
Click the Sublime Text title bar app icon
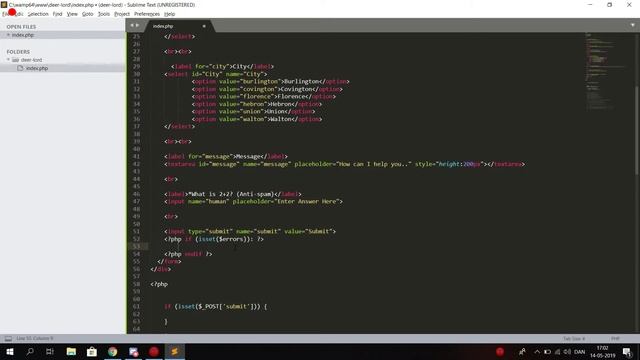4,4
